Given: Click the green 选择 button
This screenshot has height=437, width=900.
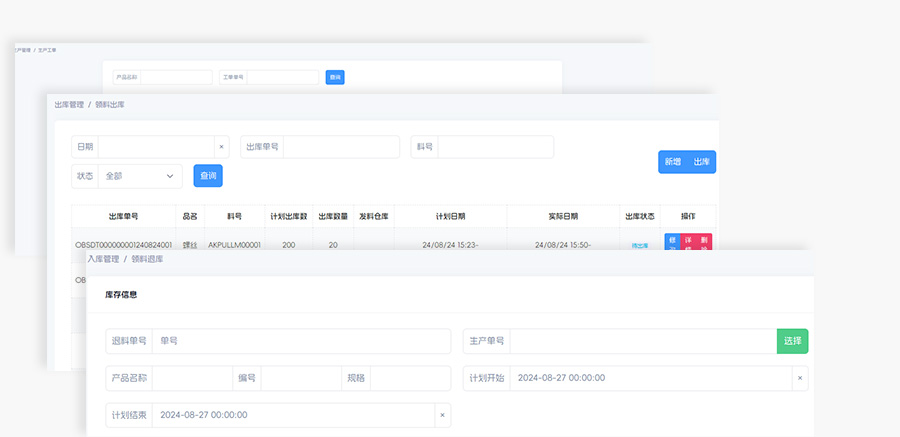Looking at the screenshot, I should coord(792,341).
